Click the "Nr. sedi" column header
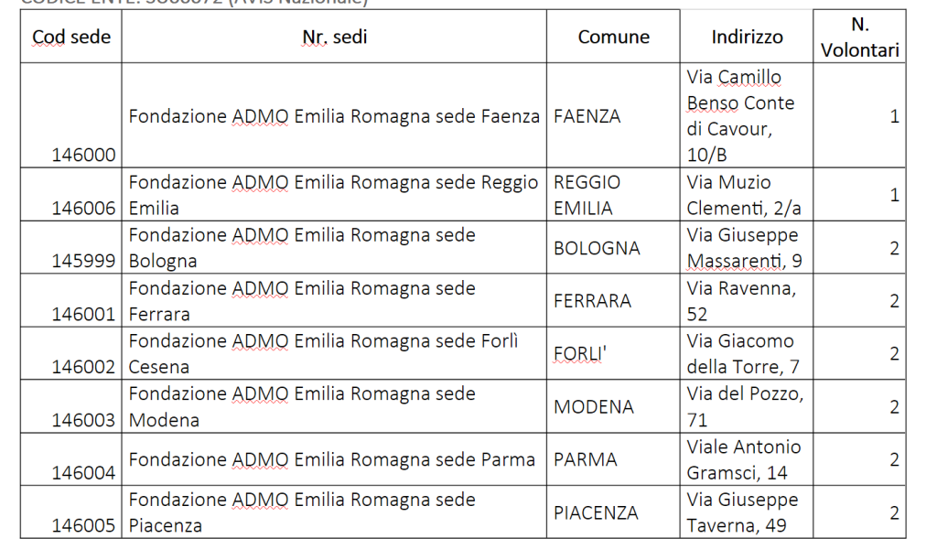This screenshot has width=937, height=560. [335, 38]
